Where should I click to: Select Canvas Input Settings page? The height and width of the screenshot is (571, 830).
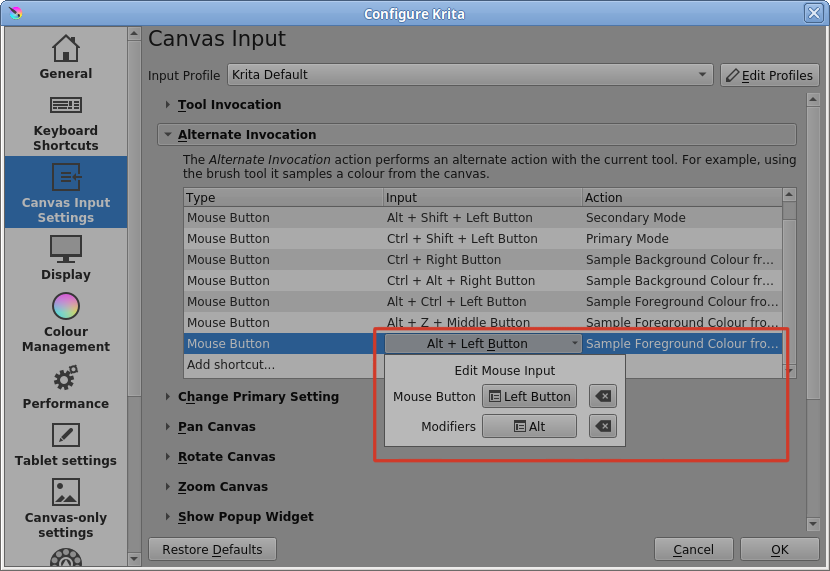66,192
